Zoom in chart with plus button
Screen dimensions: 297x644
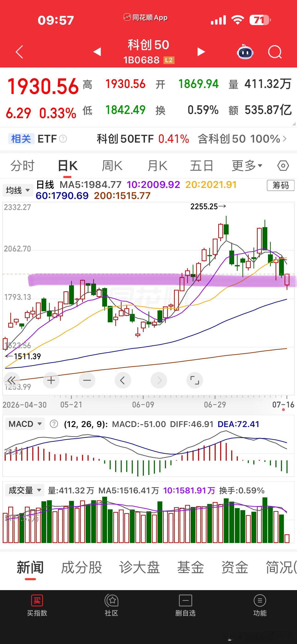coord(51,381)
